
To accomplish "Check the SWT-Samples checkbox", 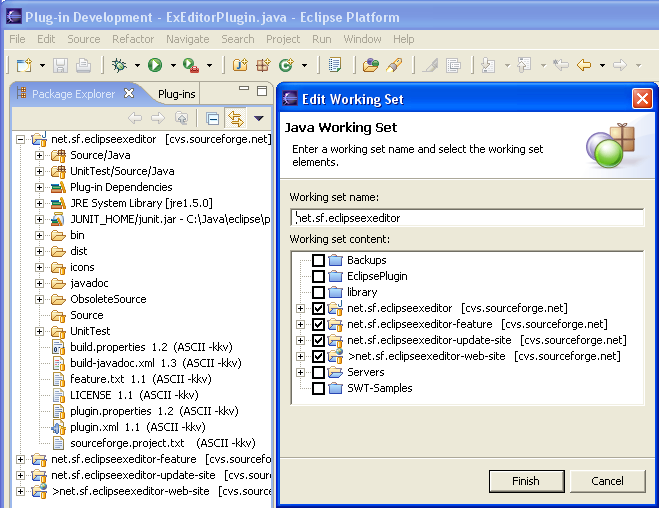I will (318, 388).
